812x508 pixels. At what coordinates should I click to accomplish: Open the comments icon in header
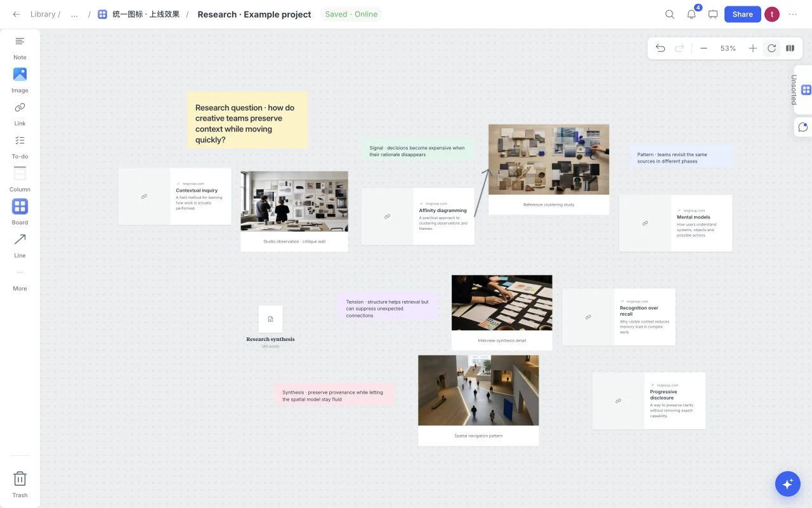(713, 14)
